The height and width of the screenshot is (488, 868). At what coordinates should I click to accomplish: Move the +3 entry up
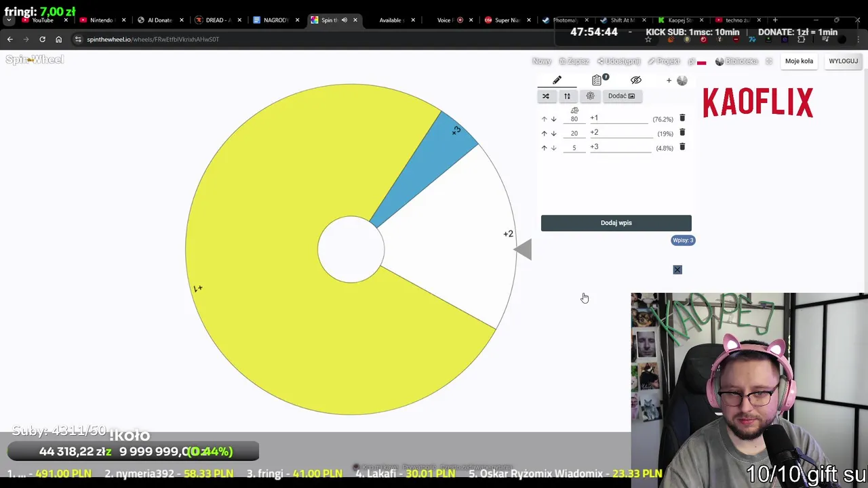coord(544,148)
